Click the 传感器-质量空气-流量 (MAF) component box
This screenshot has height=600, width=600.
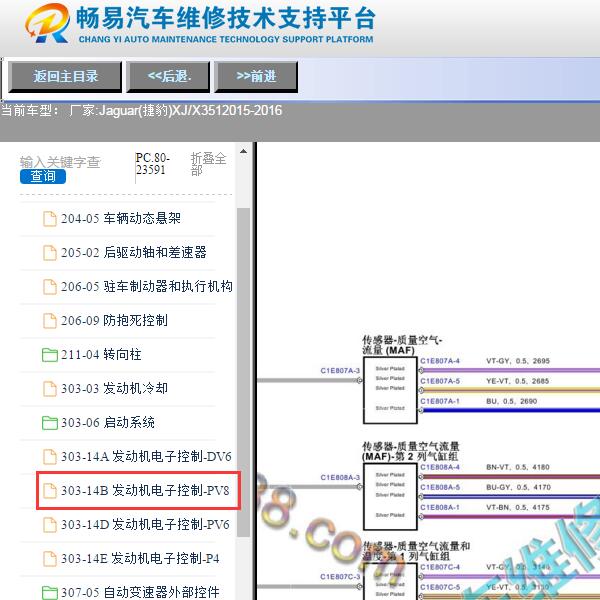(390, 390)
